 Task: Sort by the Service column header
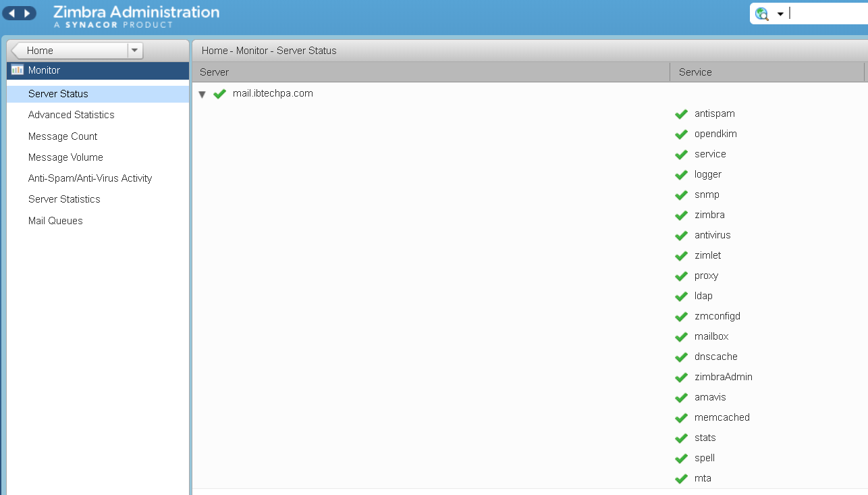pyautogui.click(x=767, y=72)
